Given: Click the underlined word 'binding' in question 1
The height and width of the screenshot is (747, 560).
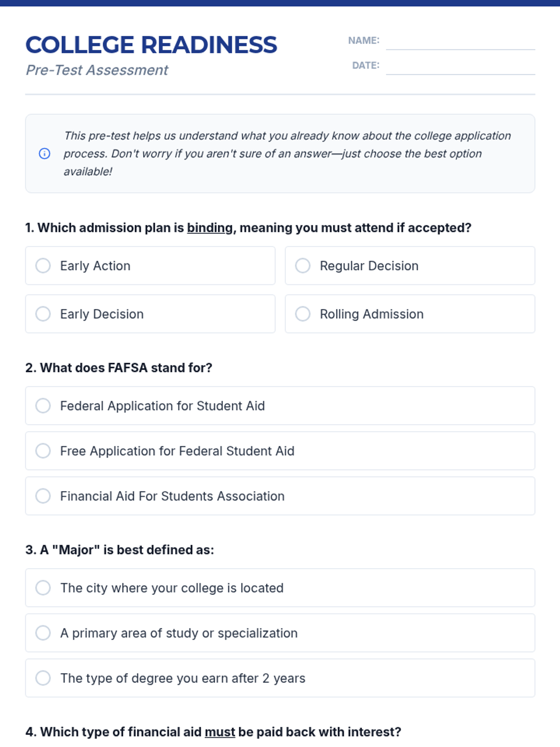Looking at the screenshot, I should [x=210, y=228].
